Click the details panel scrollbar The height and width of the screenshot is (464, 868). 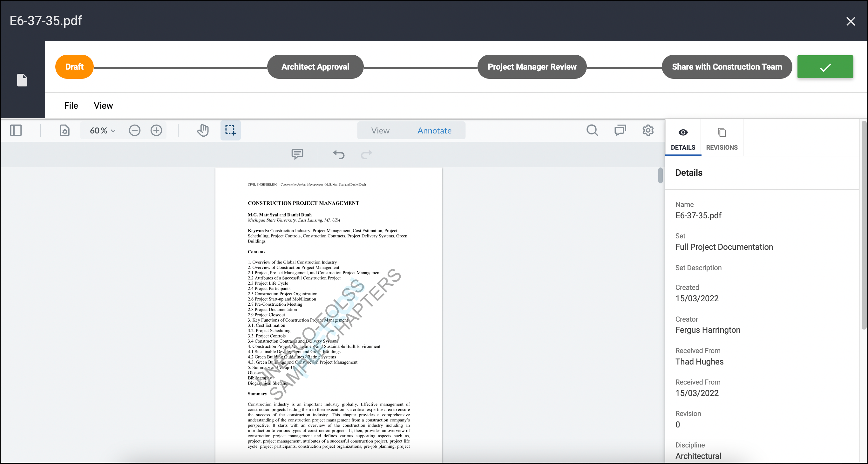click(864, 225)
